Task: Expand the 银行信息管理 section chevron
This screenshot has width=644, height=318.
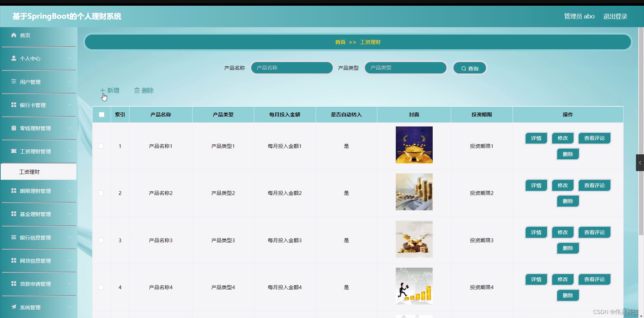Action: point(70,237)
